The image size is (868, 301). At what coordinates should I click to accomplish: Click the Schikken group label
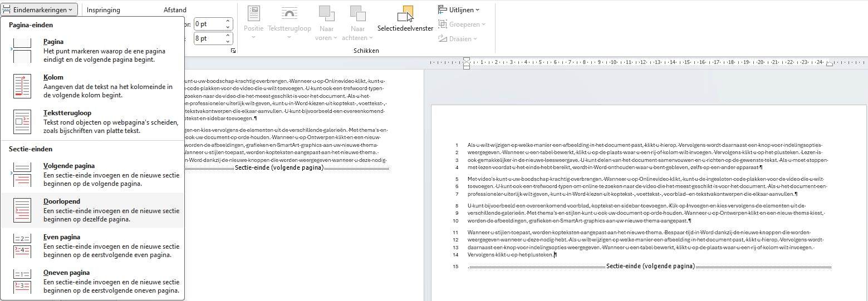pyautogui.click(x=366, y=51)
